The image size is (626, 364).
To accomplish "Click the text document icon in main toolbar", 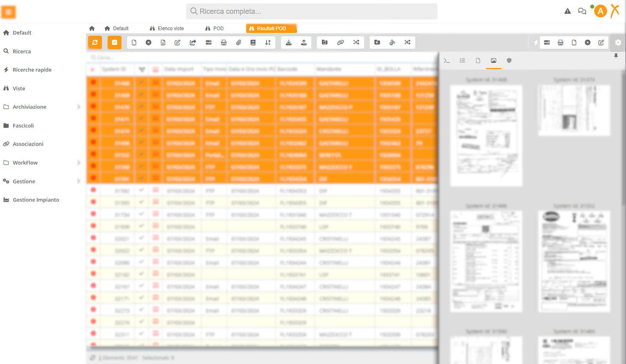I will coord(163,42).
